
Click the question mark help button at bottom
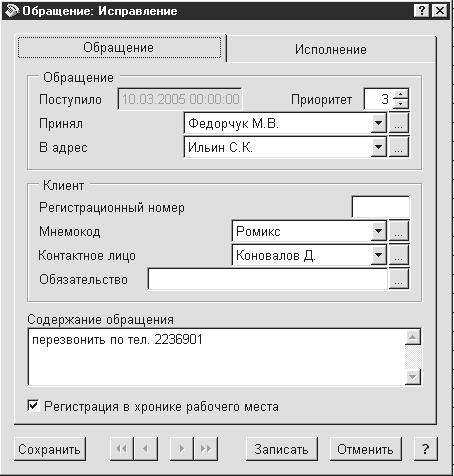tap(425, 449)
